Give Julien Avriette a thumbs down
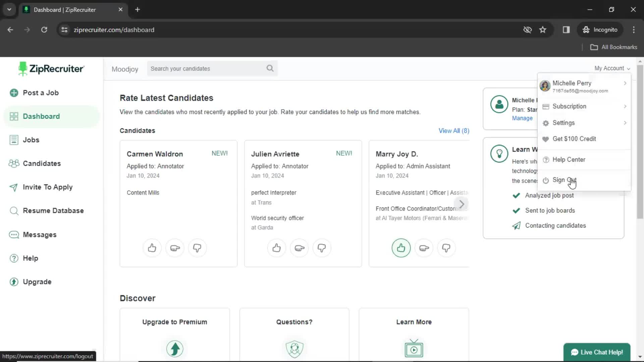Viewport: 644px width, 362px height. coord(322,248)
